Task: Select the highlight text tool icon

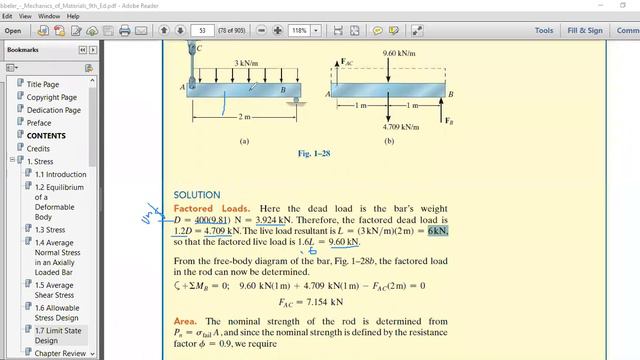Action: [394, 31]
